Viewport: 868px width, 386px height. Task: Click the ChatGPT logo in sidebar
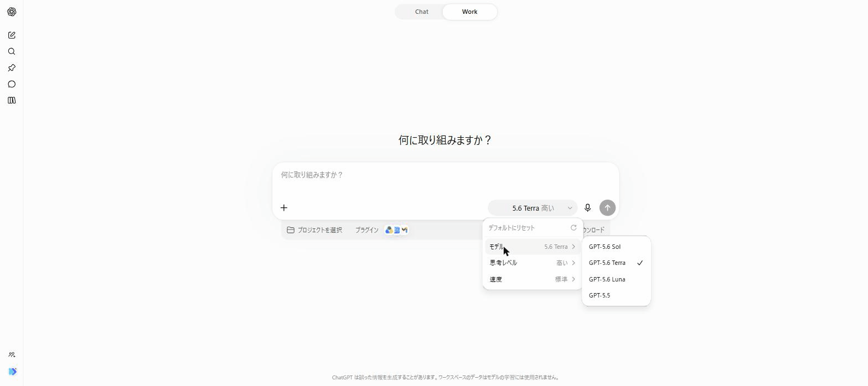12,12
